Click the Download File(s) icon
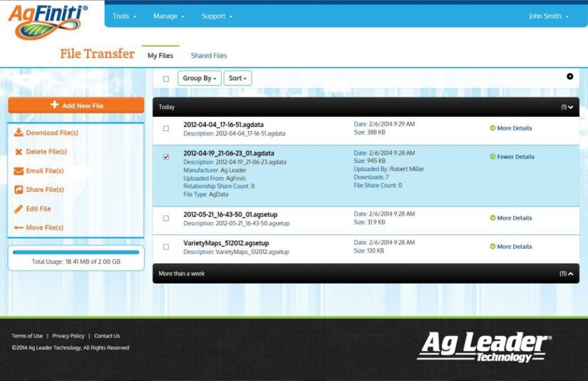Screen dimensions: 588x381 point(19,133)
